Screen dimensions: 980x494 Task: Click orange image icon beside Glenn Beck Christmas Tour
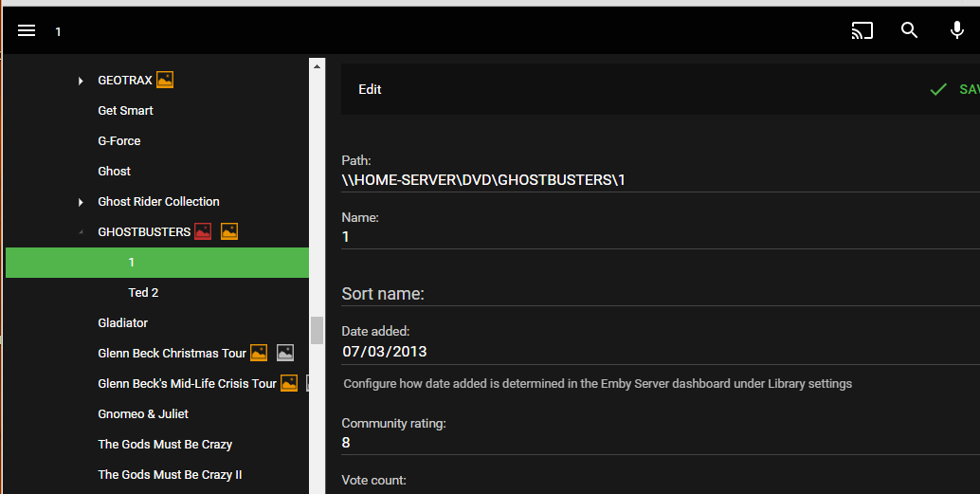click(259, 353)
